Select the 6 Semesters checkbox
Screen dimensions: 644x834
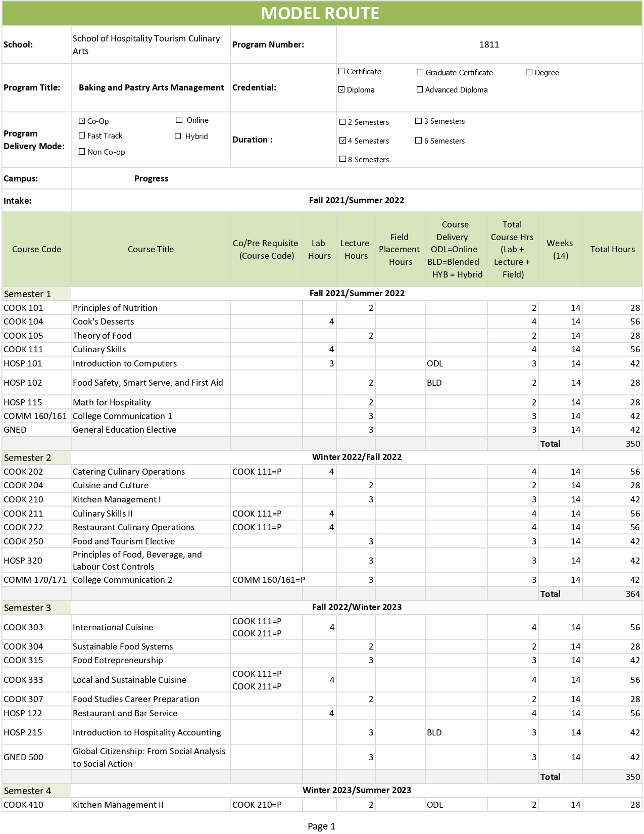click(x=418, y=141)
